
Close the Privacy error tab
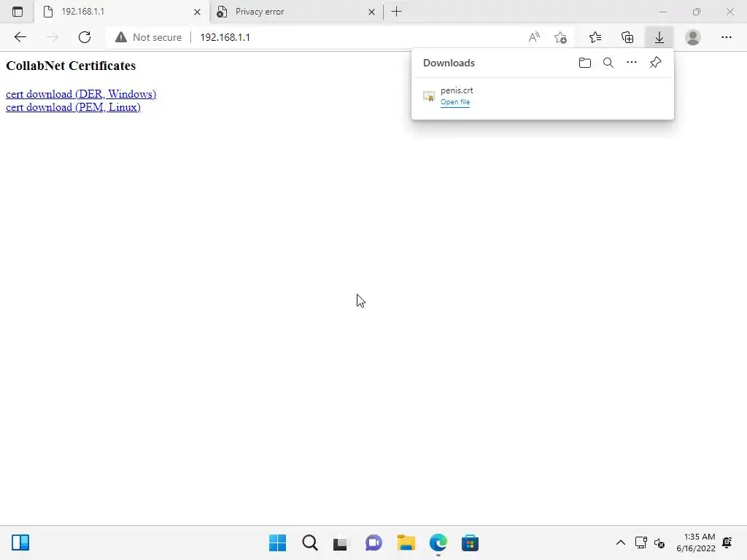[371, 12]
